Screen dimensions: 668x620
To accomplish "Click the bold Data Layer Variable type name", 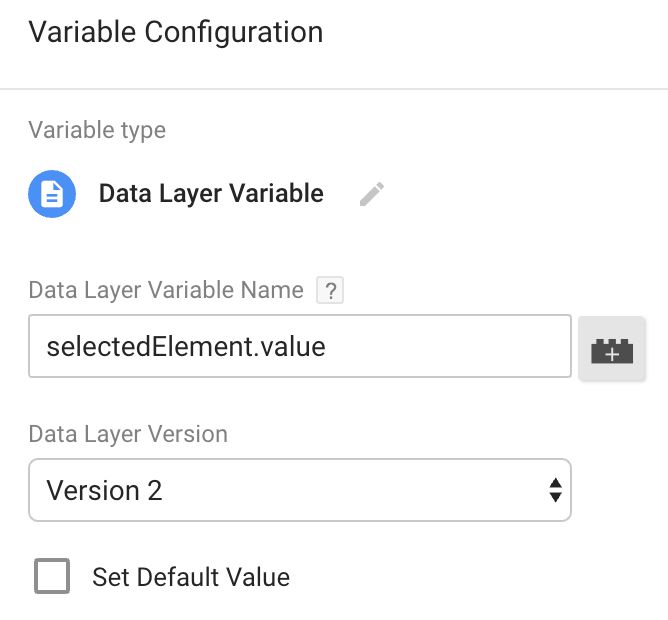I will click(x=211, y=193).
